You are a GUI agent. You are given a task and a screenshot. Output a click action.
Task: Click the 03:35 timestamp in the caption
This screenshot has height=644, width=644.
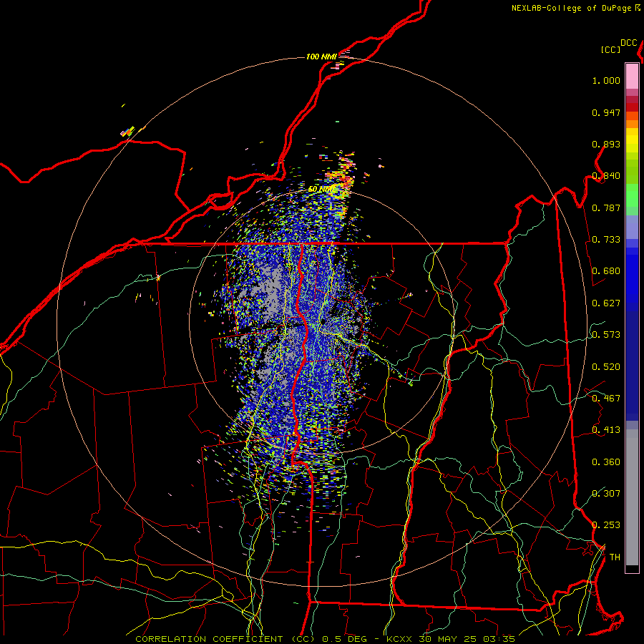point(499,639)
